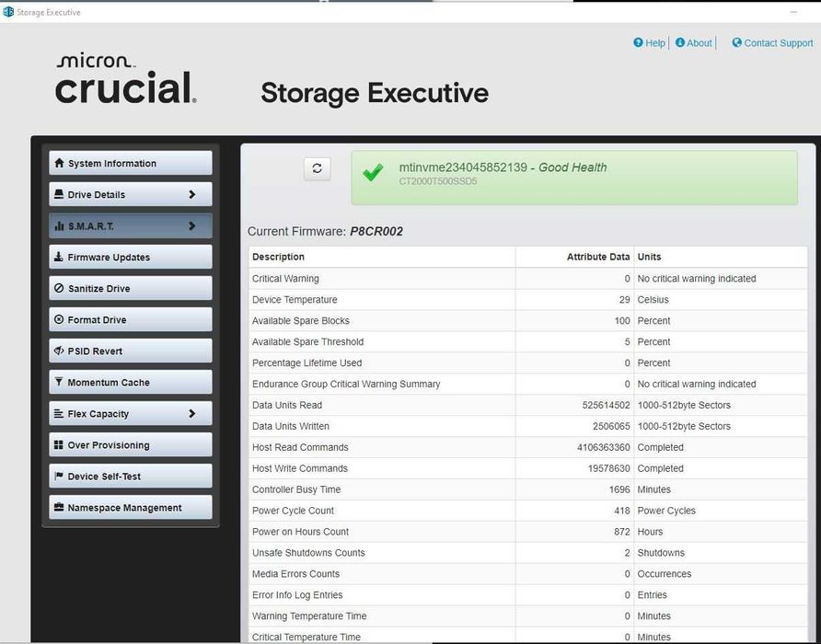821x644 pixels.
Task: Expand the Drive Details chevron arrow
Action: tap(192, 194)
